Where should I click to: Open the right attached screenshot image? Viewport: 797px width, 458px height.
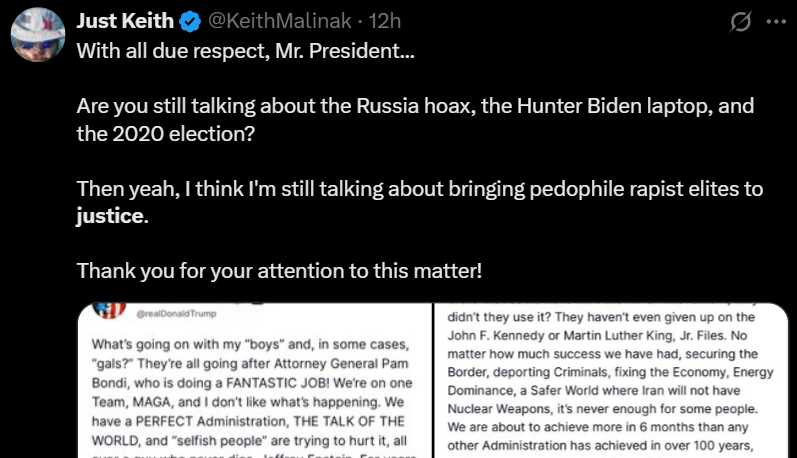(x=610, y=381)
